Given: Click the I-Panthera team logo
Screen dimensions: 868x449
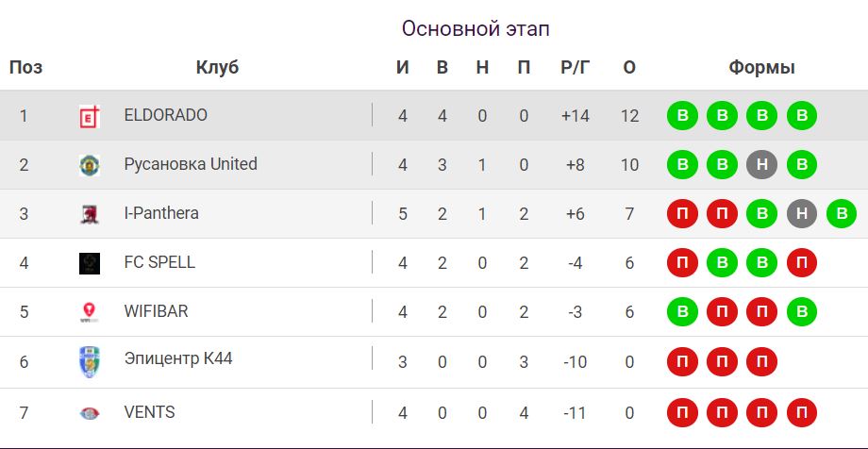Looking at the screenshot, I should (90, 214).
